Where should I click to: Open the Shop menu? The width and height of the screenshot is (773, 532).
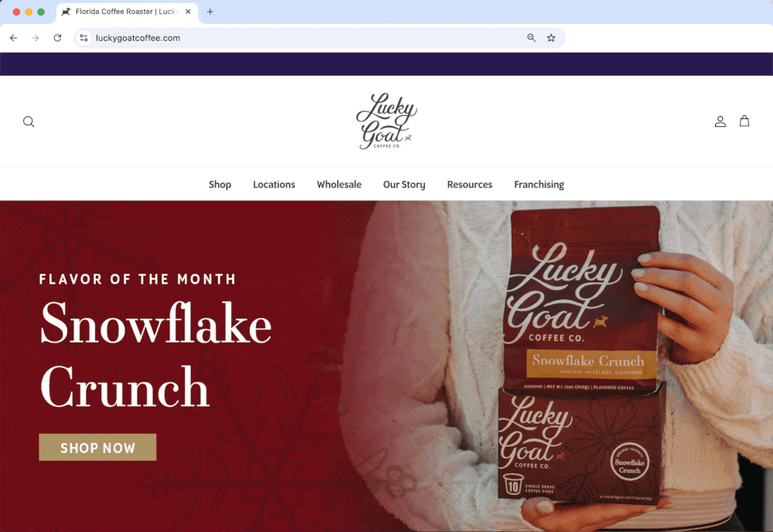(x=220, y=184)
